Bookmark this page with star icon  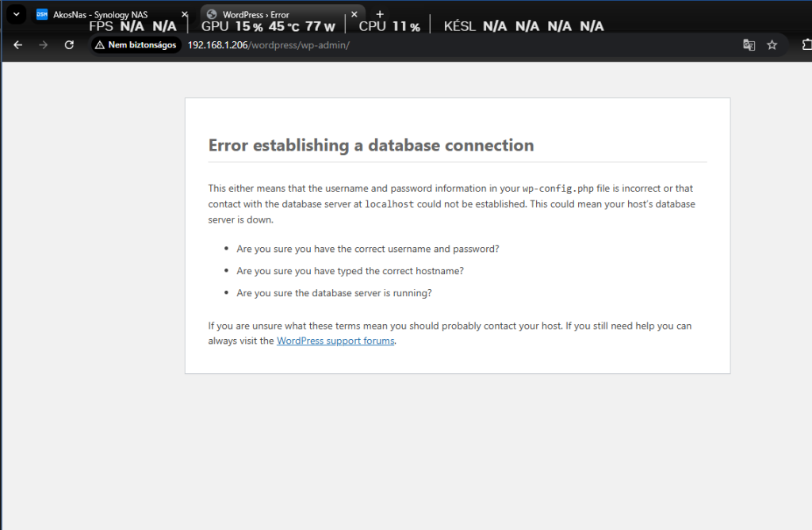(x=772, y=45)
